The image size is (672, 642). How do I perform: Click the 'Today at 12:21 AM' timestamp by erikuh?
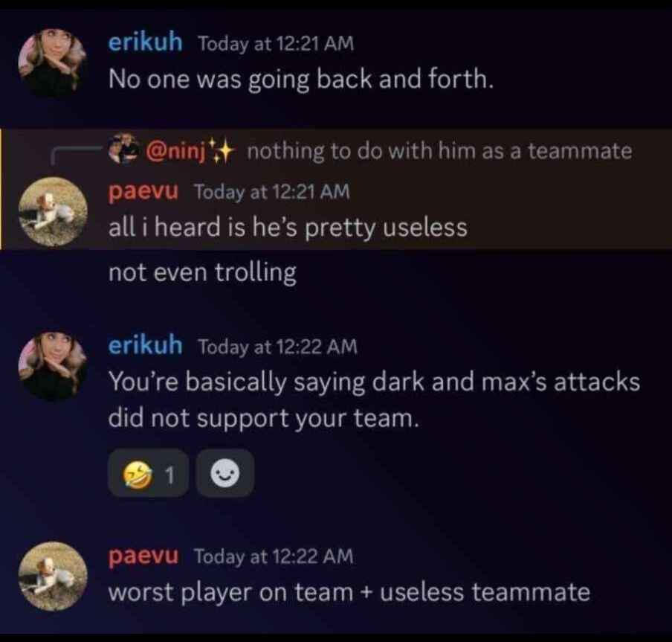click(x=276, y=43)
